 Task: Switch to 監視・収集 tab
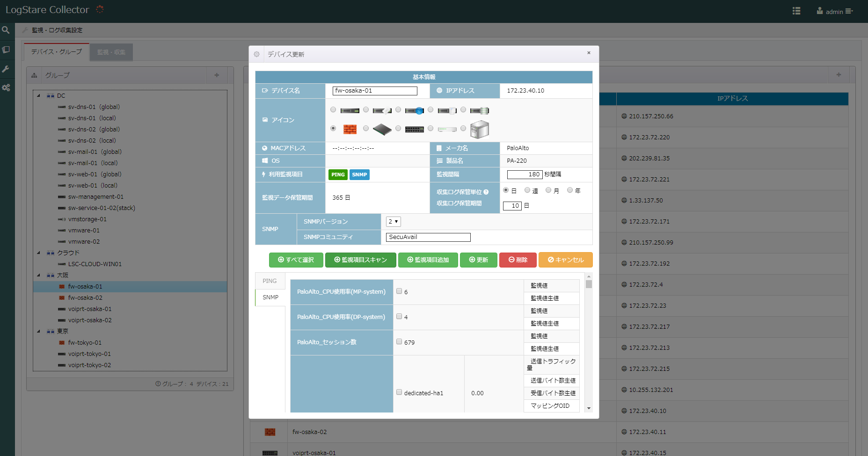[x=111, y=52]
